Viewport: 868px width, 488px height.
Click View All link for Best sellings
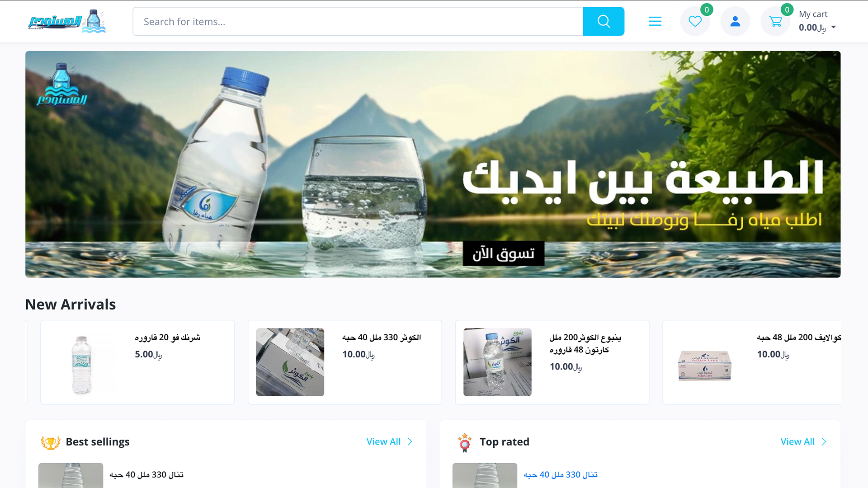tap(383, 441)
